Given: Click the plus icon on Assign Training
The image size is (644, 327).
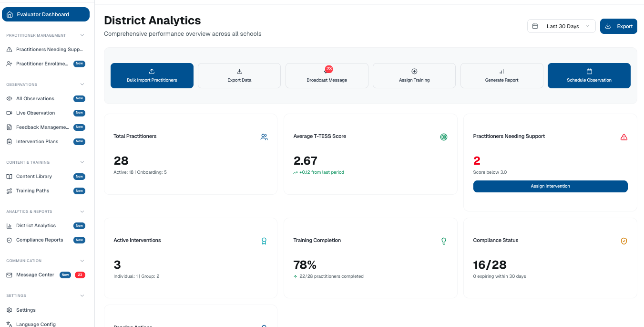Looking at the screenshot, I should [414, 71].
